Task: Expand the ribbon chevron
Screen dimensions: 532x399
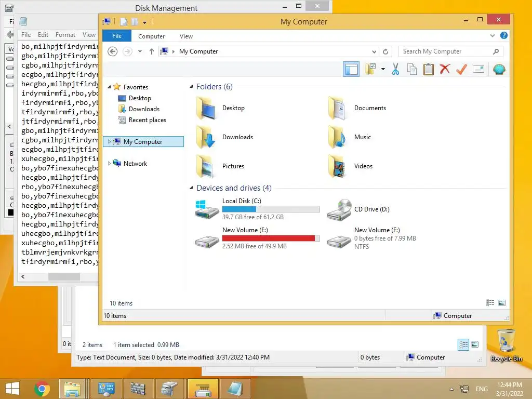Action: [493, 35]
